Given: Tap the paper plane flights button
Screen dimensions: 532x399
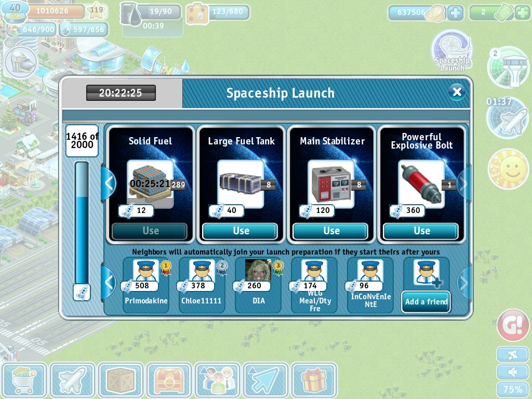Looking at the screenshot, I should (266, 380).
